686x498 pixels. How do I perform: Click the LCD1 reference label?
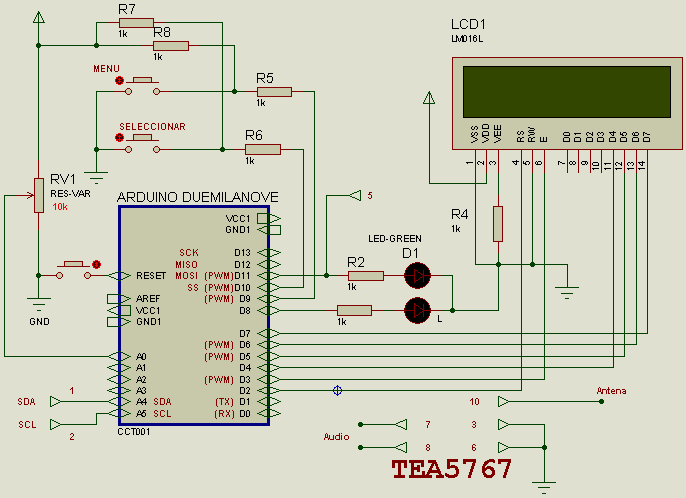pos(468,25)
